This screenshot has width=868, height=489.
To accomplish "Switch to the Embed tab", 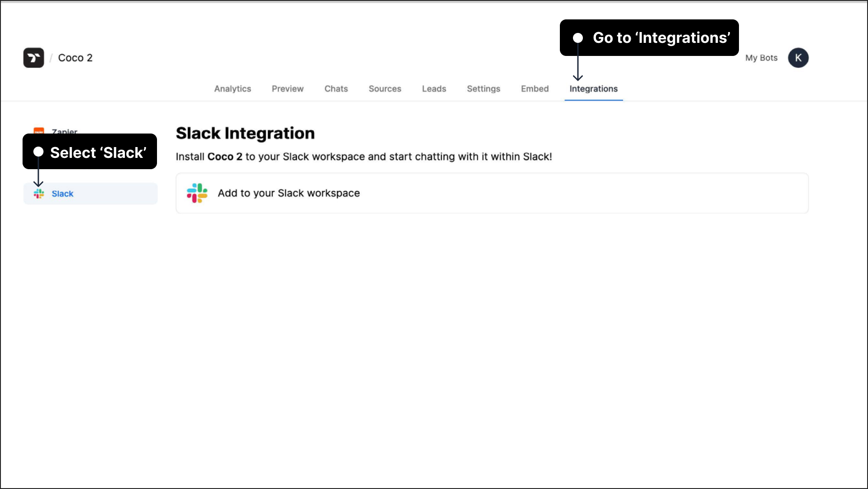I will pos(535,89).
